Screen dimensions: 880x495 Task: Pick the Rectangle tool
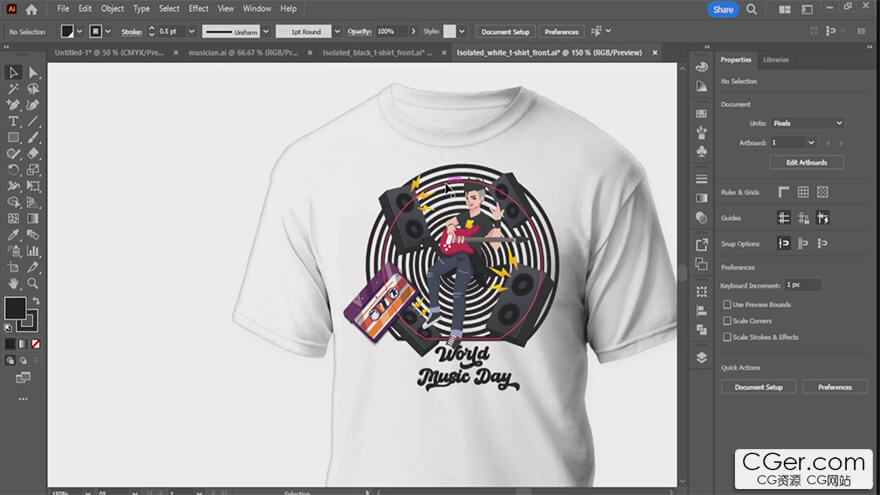click(13, 137)
